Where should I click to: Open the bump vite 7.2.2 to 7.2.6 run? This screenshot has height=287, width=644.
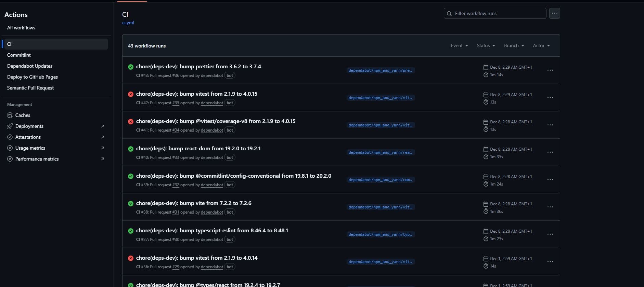pyautogui.click(x=194, y=203)
